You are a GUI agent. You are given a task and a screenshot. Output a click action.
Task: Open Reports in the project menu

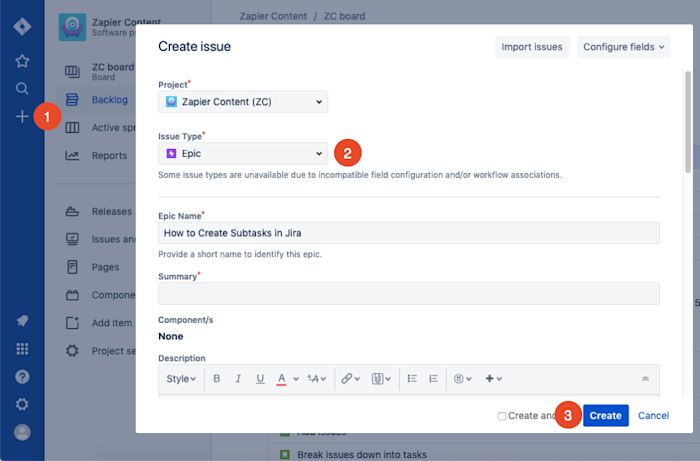[109, 155]
